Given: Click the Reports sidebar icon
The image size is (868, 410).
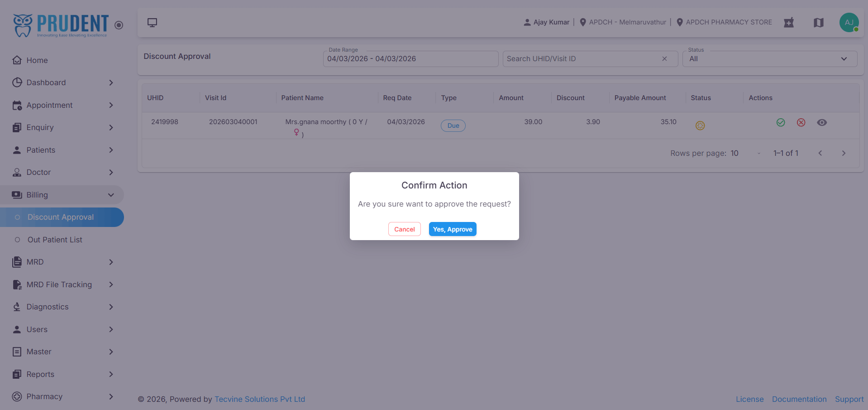Looking at the screenshot, I should [17, 374].
